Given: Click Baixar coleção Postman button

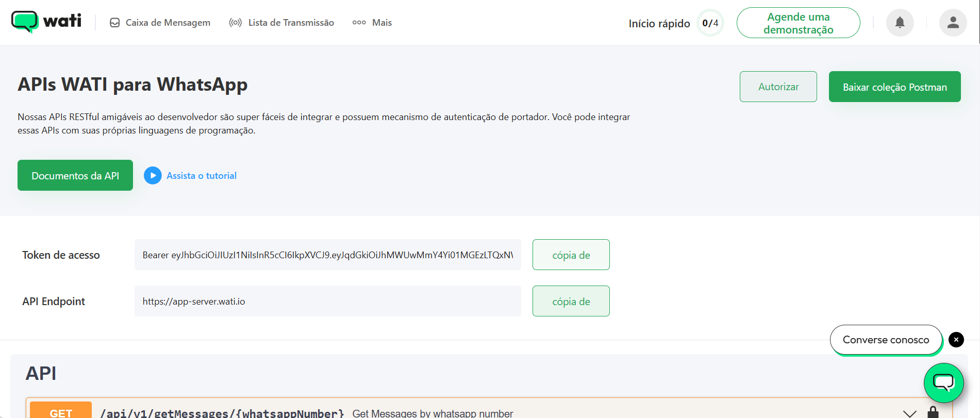Looking at the screenshot, I should pyautogui.click(x=894, y=87).
